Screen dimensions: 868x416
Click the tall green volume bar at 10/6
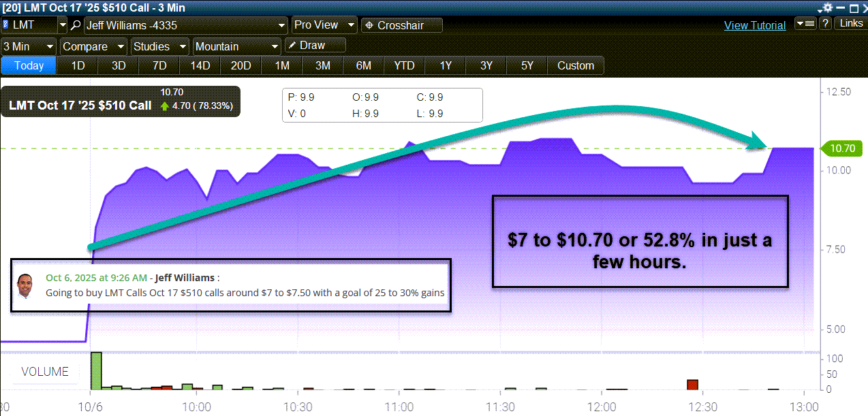pyautogui.click(x=96, y=370)
